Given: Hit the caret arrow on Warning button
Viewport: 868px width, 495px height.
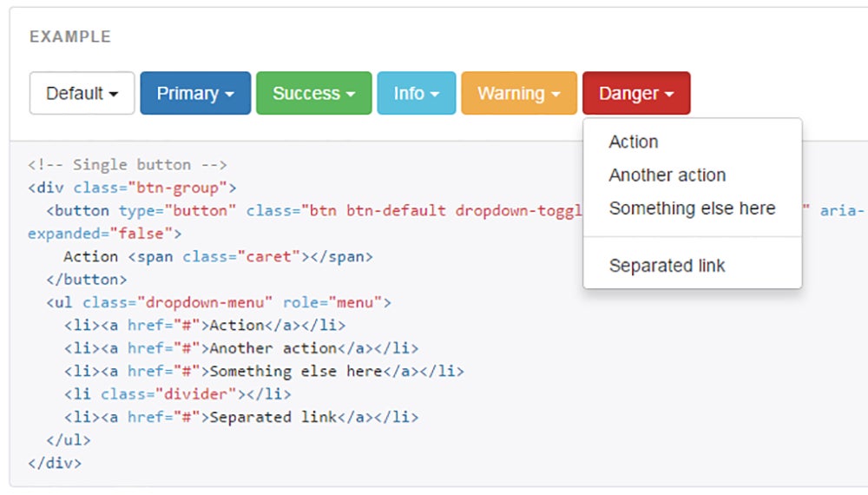Looking at the screenshot, I should (x=556, y=95).
